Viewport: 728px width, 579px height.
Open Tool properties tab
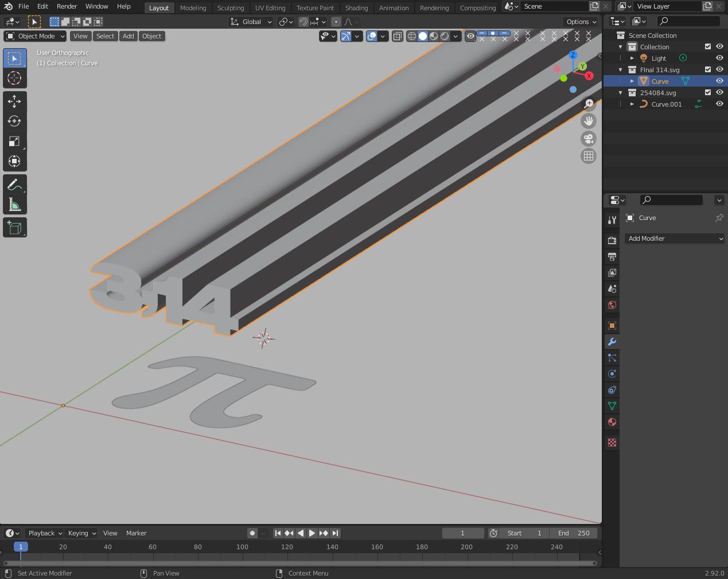[612, 220]
